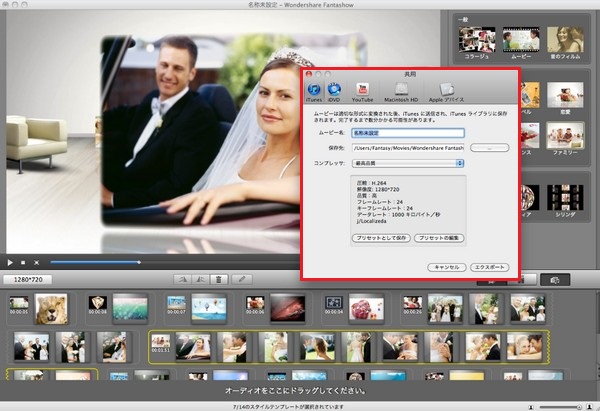Click the プリセットの編集 button
Viewport: 600px width, 411px height.
point(439,238)
